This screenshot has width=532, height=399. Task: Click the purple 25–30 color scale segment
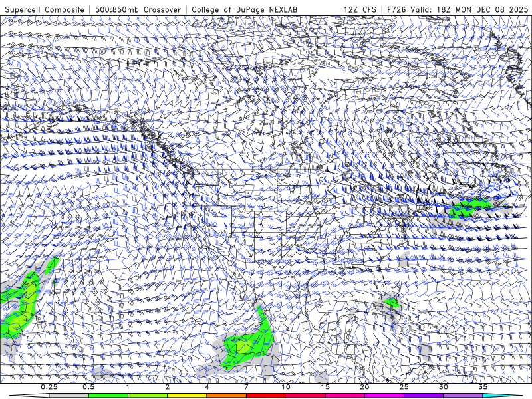click(424, 396)
